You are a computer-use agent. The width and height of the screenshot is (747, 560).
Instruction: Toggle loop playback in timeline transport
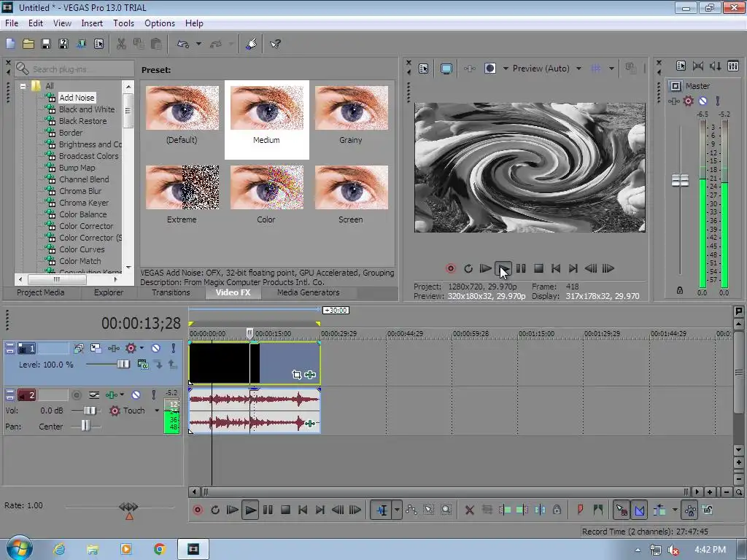click(x=215, y=510)
